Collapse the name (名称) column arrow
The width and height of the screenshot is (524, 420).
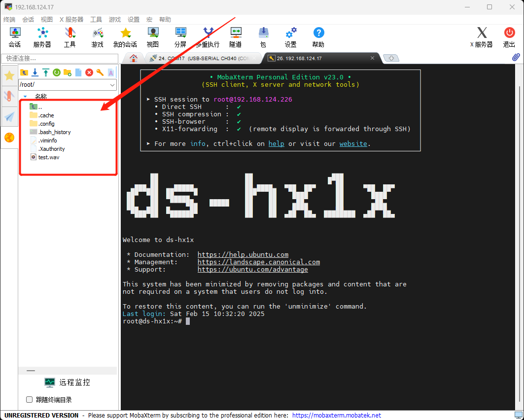tap(25, 96)
